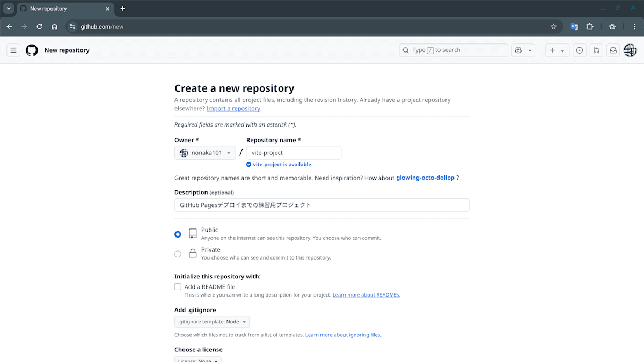Viewport: 644px width, 362px height.
Task: Minimize the browser window
Action: (x=603, y=8)
